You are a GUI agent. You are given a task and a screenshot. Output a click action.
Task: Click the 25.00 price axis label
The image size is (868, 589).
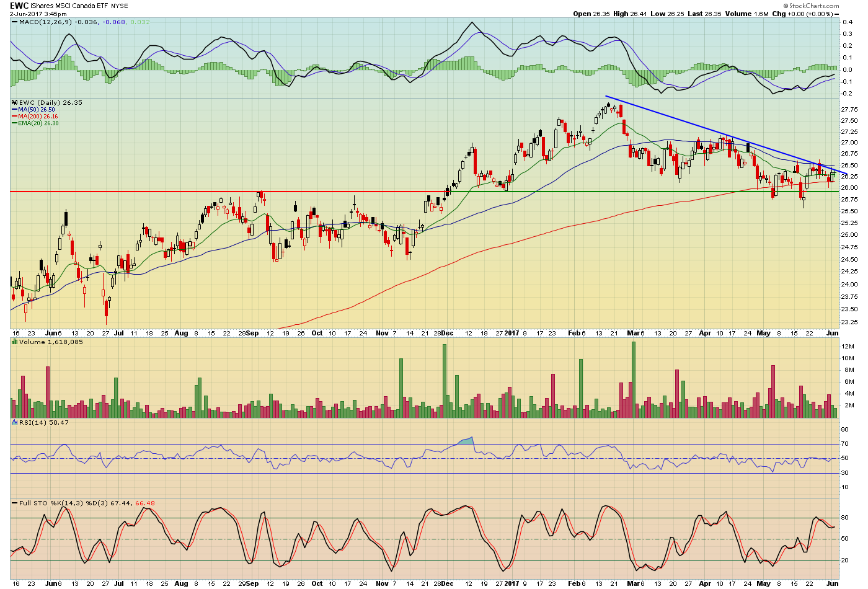(x=849, y=235)
